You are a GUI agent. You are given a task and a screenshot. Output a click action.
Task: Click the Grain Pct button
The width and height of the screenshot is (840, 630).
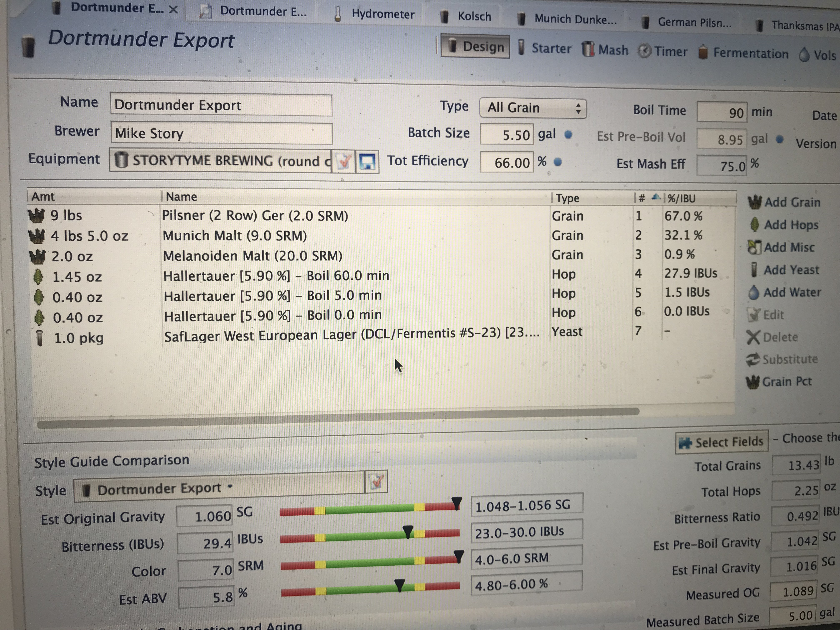coord(779,381)
